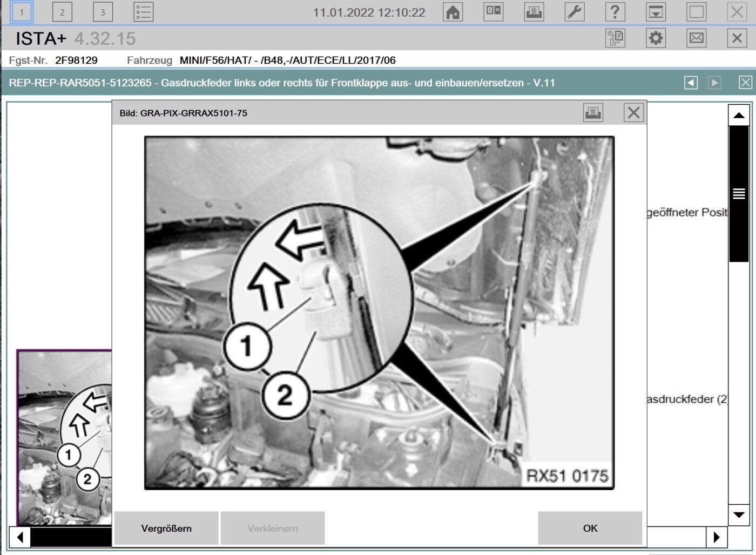The height and width of the screenshot is (555, 756).
Task: Switch to tab 1
Action: click(22, 12)
